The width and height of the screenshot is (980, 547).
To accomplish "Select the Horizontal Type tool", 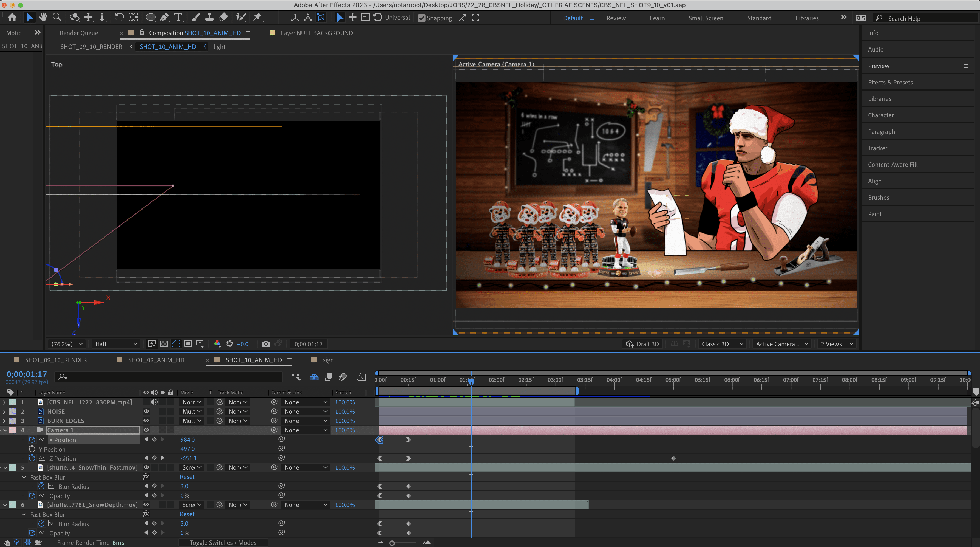I will click(178, 17).
